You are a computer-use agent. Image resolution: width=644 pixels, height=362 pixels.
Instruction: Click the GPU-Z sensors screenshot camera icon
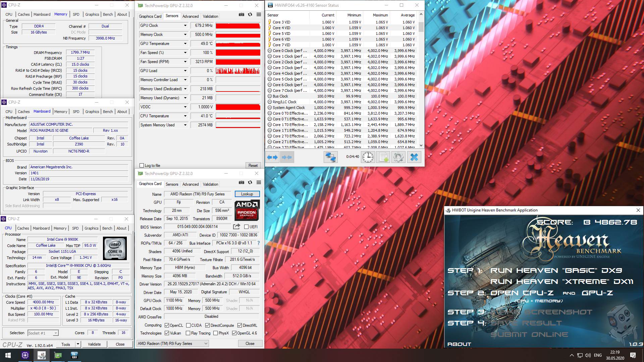tap(241, 15)
